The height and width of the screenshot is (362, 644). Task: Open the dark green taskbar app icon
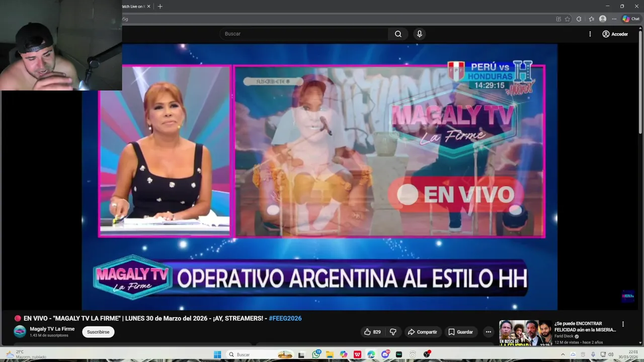(399, 354)
